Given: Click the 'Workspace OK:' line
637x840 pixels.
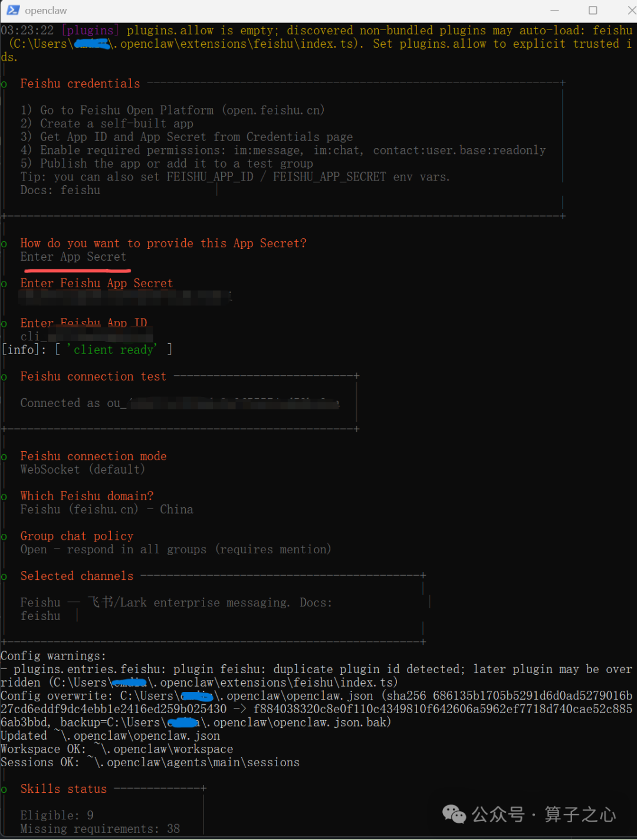Looking at the screenshot, I should pos(117,749).
